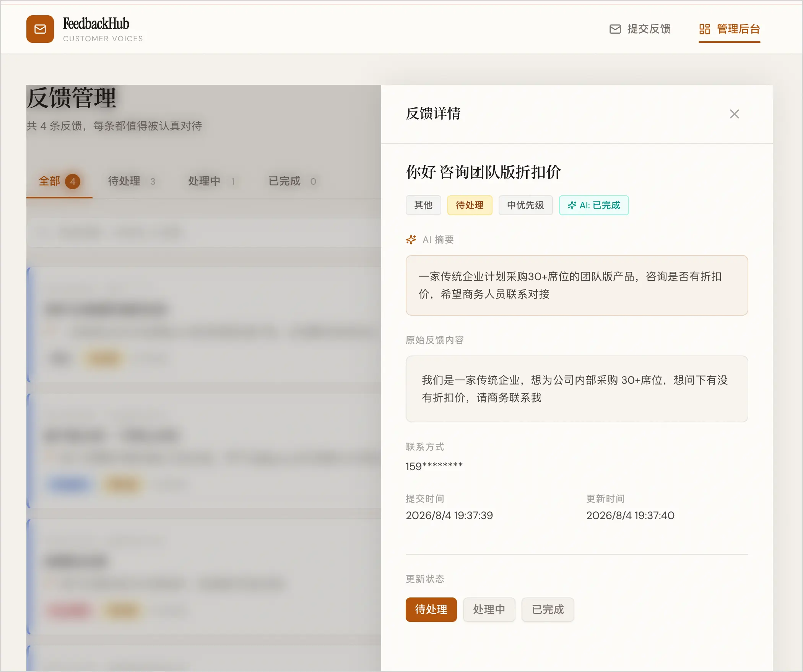Open the 提交反馈 navigation item
Screen dimensions: 803x672
point(640,29)
